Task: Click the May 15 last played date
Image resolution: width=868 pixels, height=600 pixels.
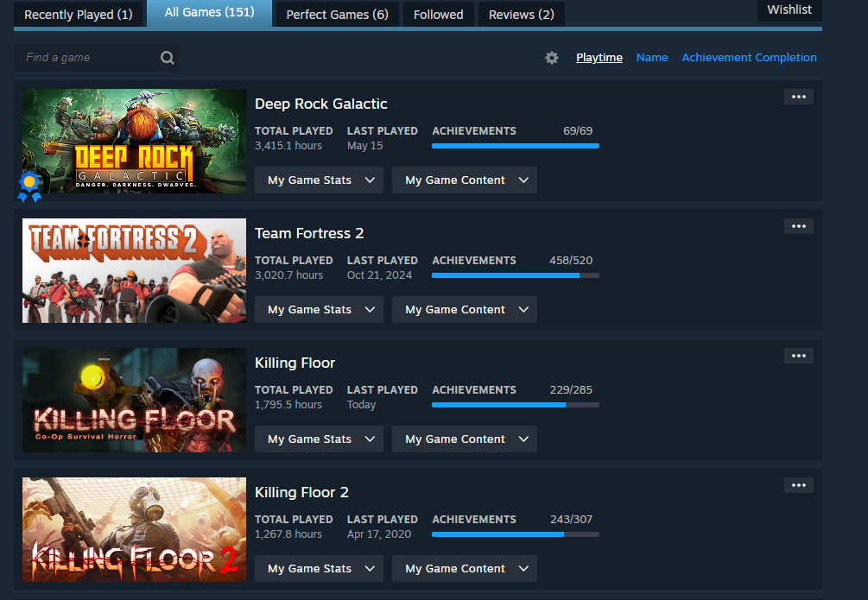Action: [x=364, y=146]
